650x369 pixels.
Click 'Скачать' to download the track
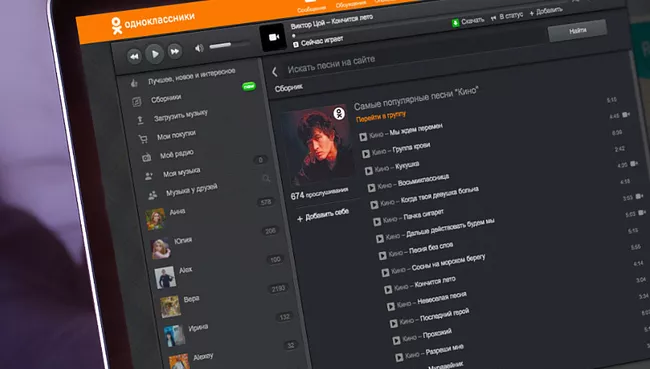(468, 21)
